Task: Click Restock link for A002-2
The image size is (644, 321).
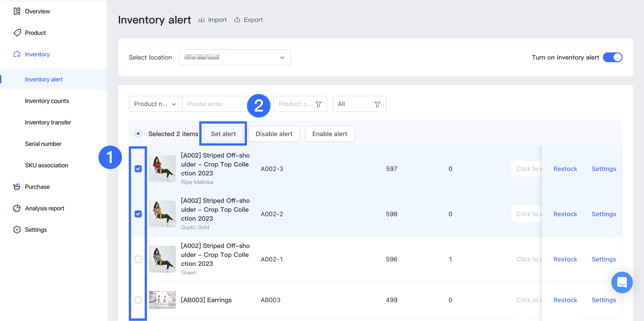Action: pos(565,214)
